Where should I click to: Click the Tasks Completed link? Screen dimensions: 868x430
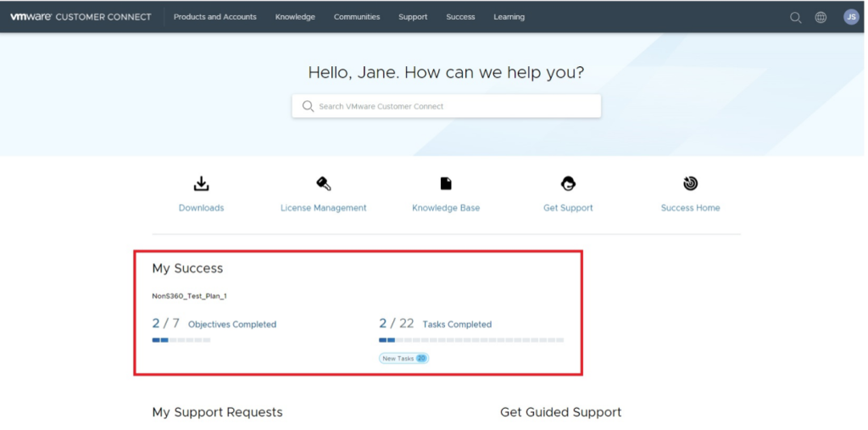click(457, 324)
